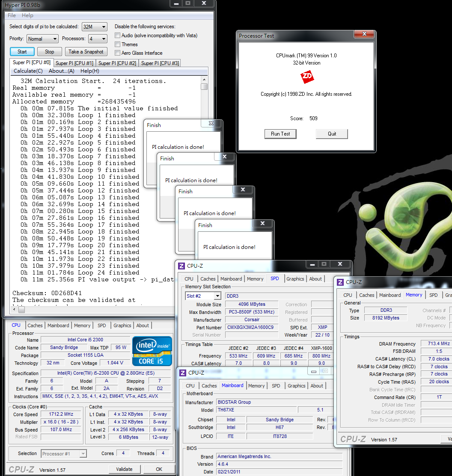
Task: Open Caches tab in bottom-left CPU-Z window
Action: [x=35, y=325]
